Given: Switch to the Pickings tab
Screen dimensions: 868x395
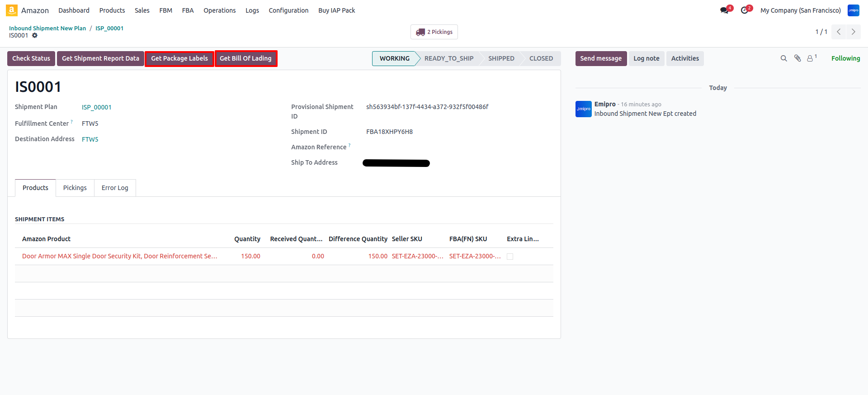Looking at the screenshot, I should tap(75, 188).
